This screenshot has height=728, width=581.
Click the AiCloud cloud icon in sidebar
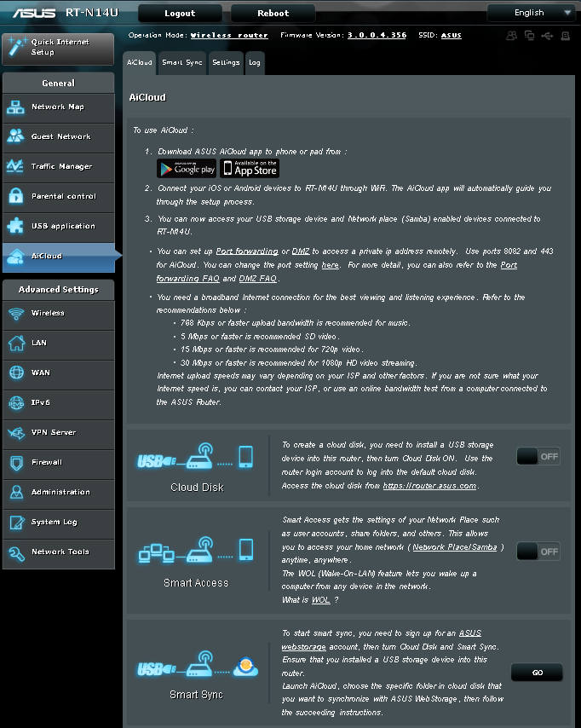click(16, 256)
